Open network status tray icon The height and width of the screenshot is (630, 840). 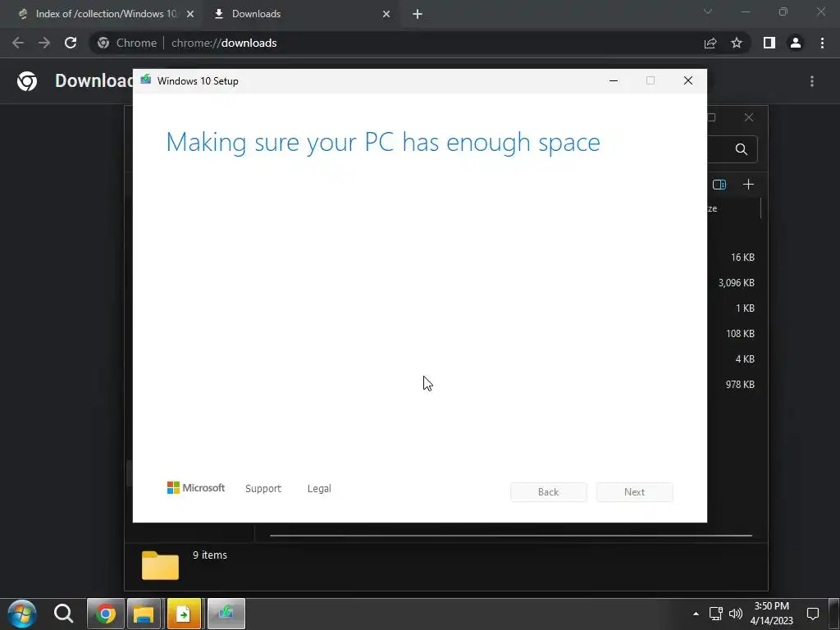click(x=715, y=614)
